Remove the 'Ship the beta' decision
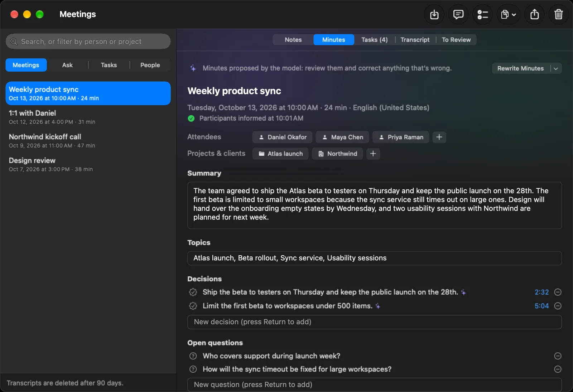This screenshot has width=573, height=392. [x=558, y=292]
